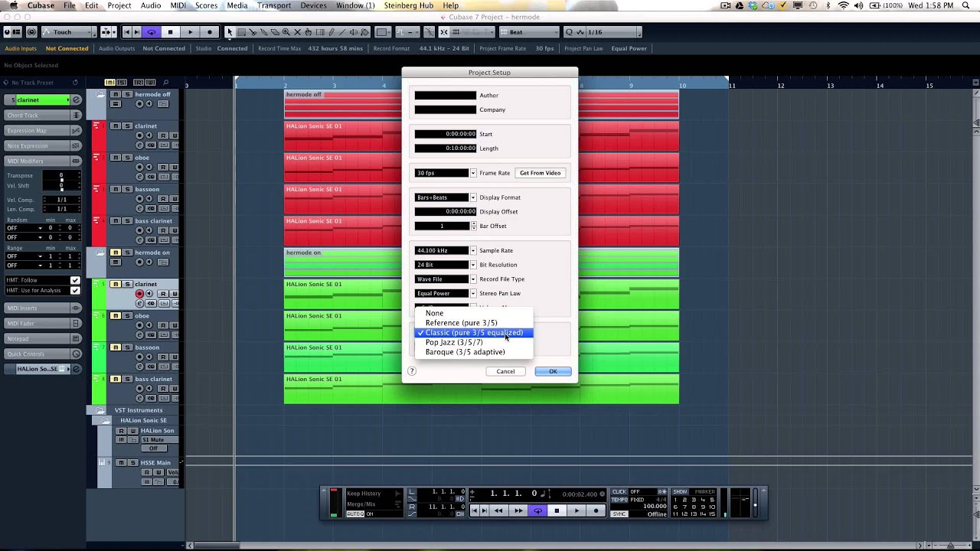
Task: Toggle record enable on green clarinet track
Action: click(x=139, y=293)
